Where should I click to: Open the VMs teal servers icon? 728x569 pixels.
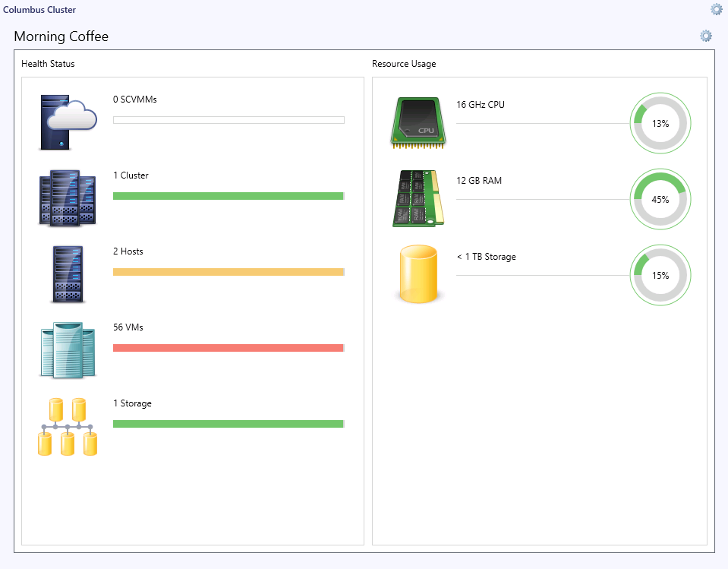(68, 349)
